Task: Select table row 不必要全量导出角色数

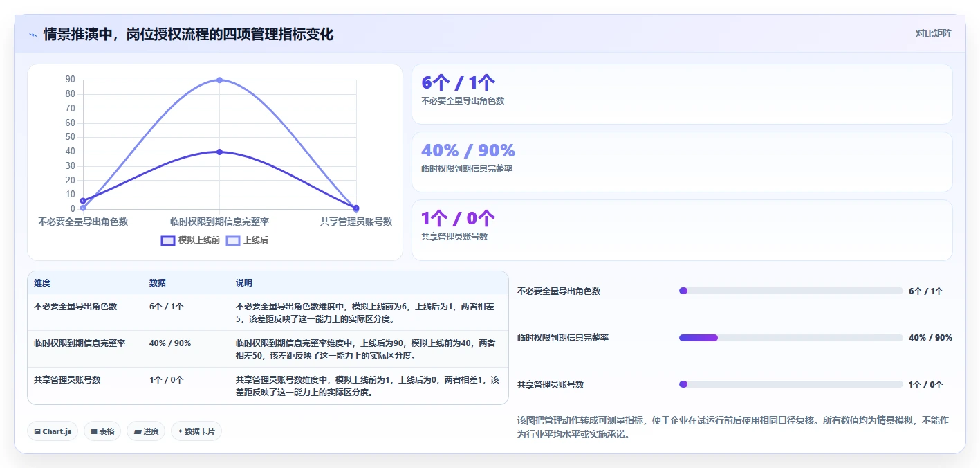Action: [x=268, y=312]
